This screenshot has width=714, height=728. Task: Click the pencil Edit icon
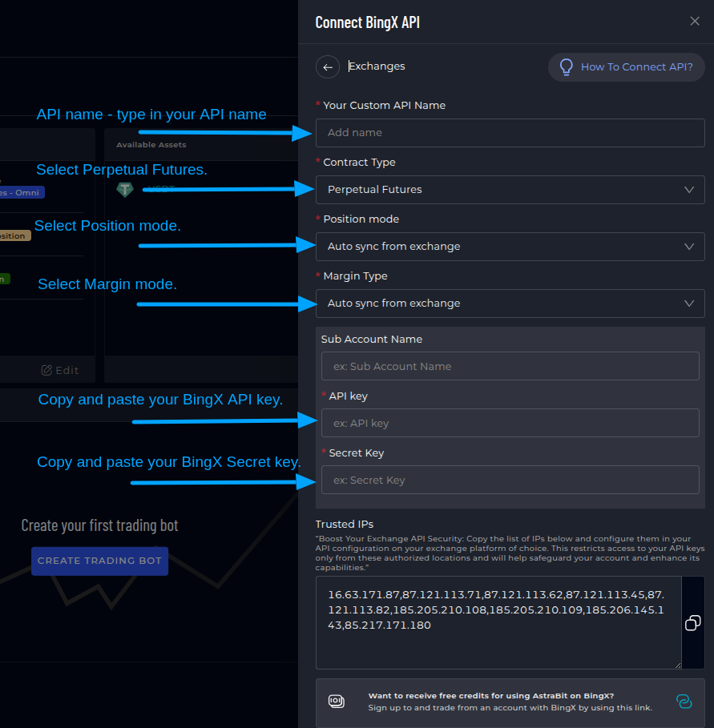coord(46,370)
